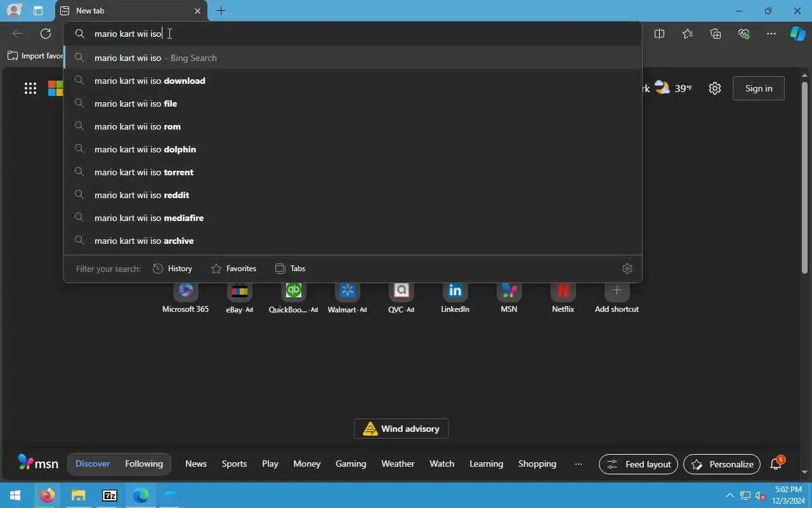The width and height of the screenshot is (812, 508).
Task: Select suggestion 'mario kart wii iso mediafire'
Action: pyautogui.click(x=353, y=218)
